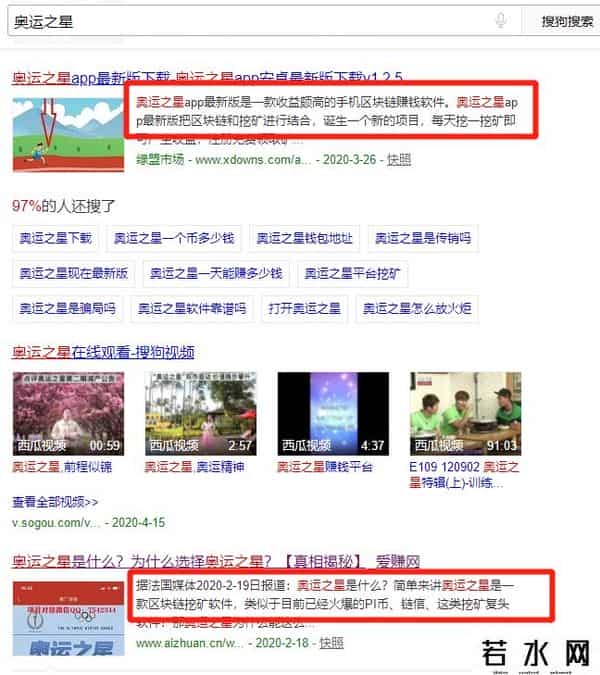This screenshot has height=675, width=600.
Task: Select related search 奥运之星现在最新版
Action: tap(74, 273)
